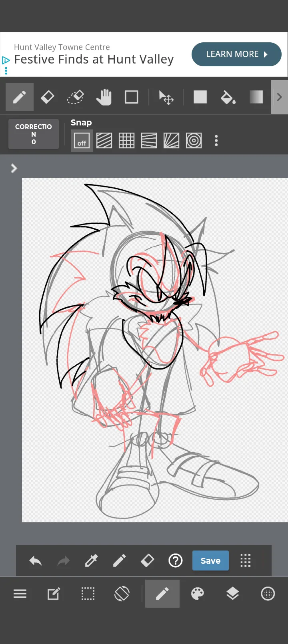Enable concentric circle snap
The image size is (288, 644).
[194, 141]
